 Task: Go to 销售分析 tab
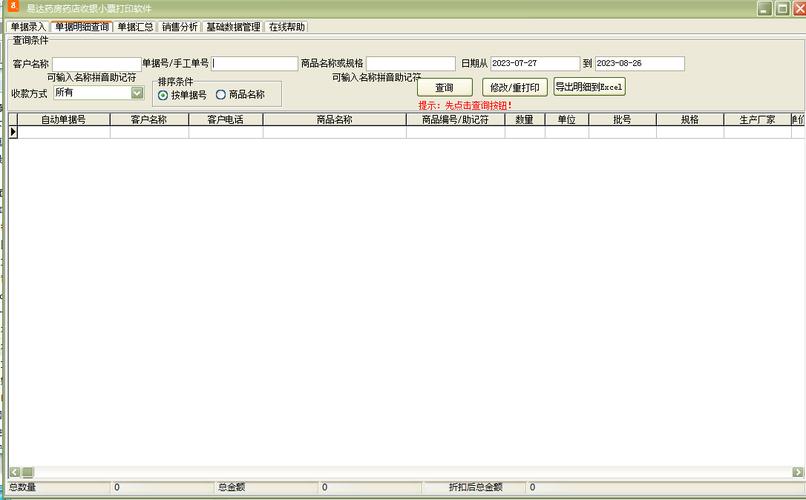179,27
